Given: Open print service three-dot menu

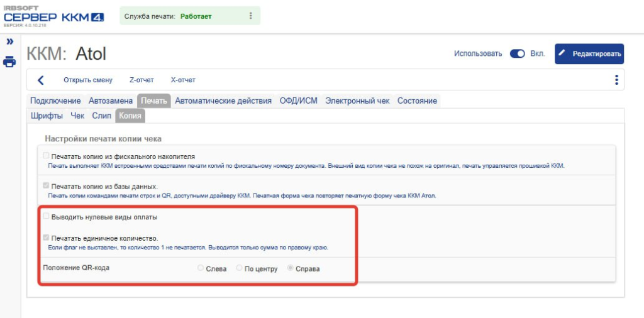Looking at the screenshot, I should [x=251, y=16].
